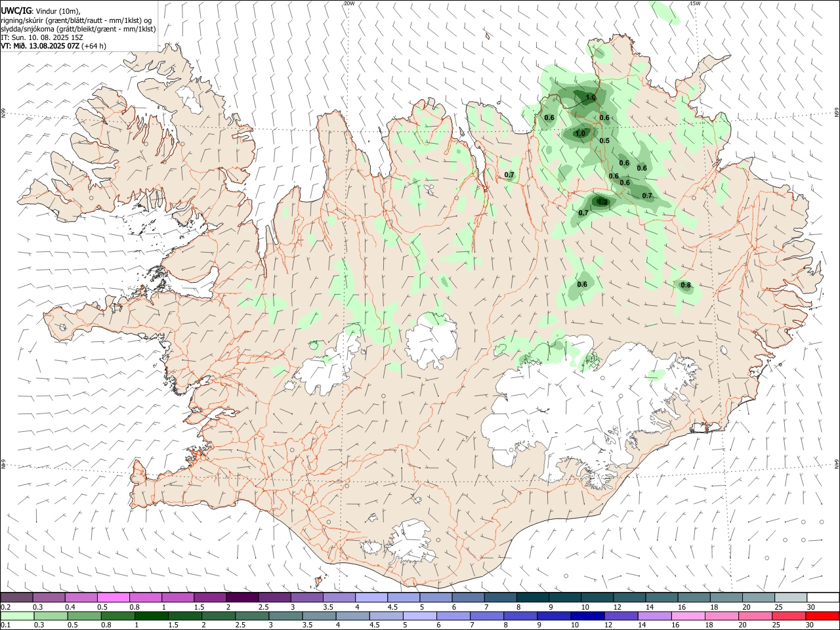The image size is (840, 630).
Task: Select the bright magenta 0.5 swatch in top legend row
Action: coord(113,598)
